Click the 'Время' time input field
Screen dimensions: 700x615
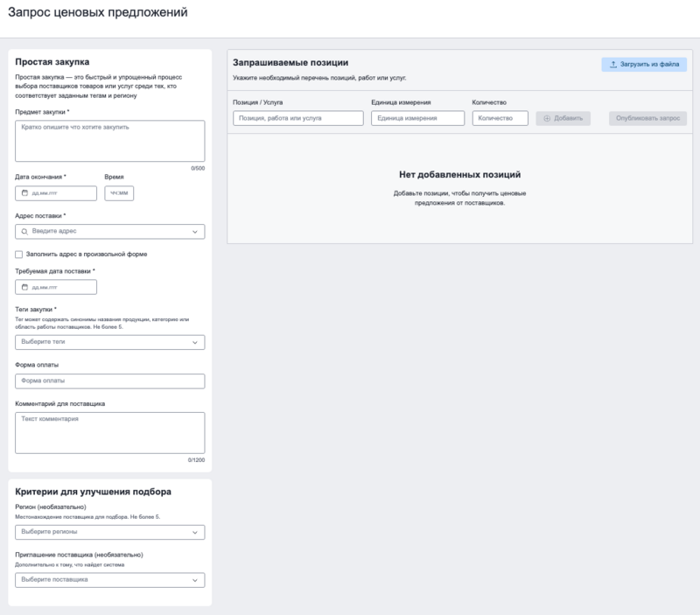click(x=119, y=193)
